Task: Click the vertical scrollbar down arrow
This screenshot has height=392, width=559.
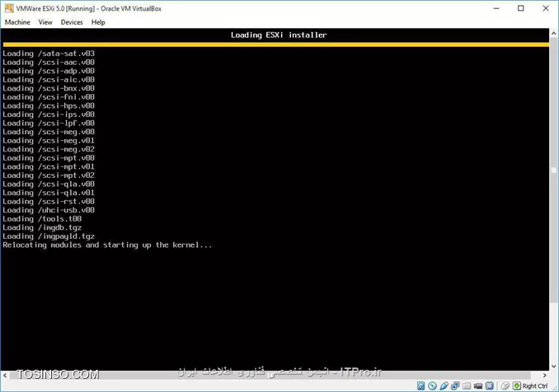Action: click(554, 366)
